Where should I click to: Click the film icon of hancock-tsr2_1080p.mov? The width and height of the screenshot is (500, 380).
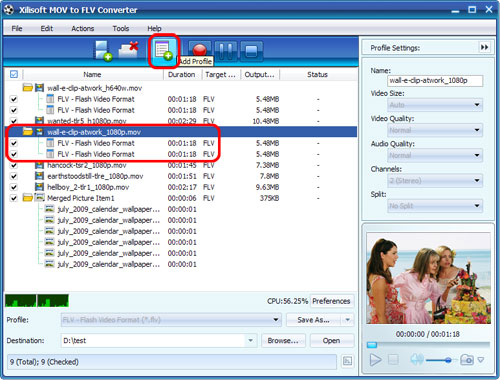coord(39,165)
